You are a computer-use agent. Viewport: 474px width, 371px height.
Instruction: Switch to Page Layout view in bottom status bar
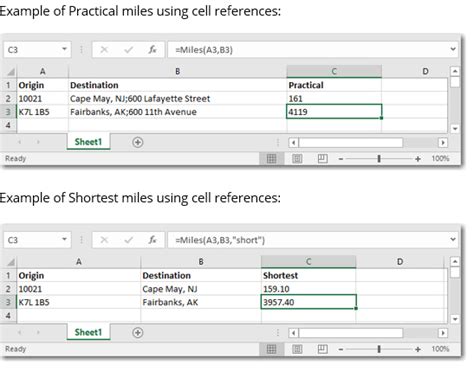point(297,349)
